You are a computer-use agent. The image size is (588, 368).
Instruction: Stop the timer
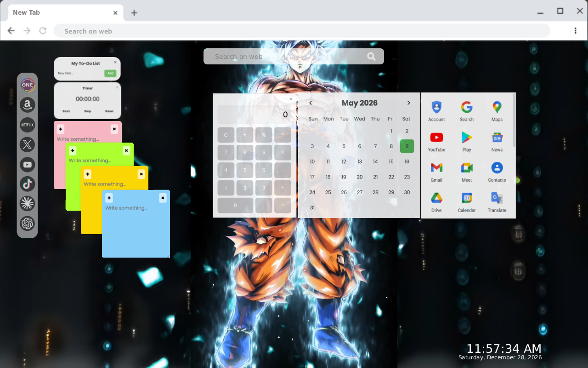click(87, 111)
